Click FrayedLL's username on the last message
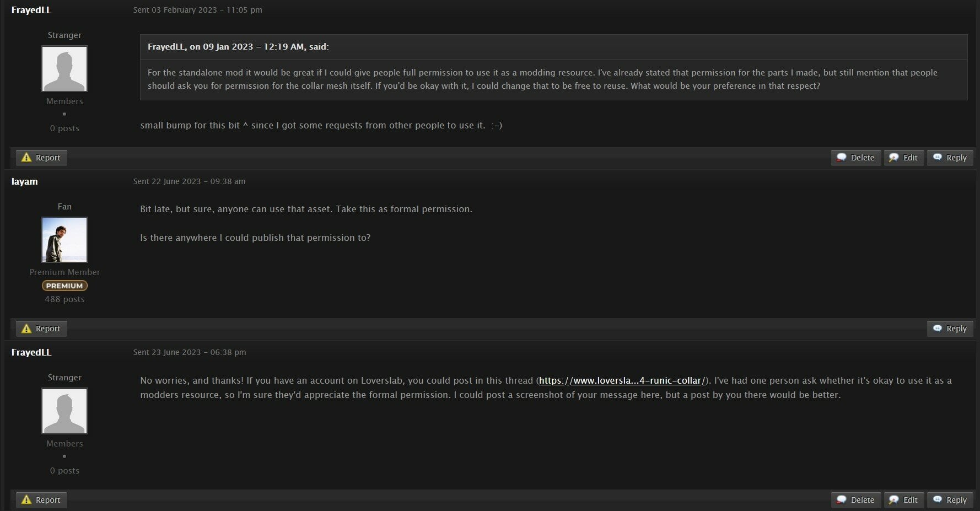 pos(31,352)
